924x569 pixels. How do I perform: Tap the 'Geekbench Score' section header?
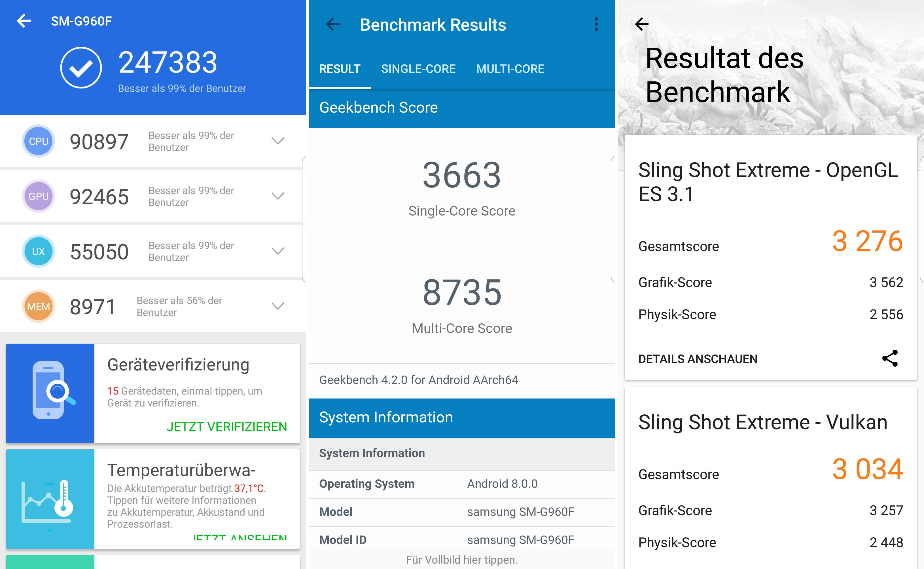(462, 108)
